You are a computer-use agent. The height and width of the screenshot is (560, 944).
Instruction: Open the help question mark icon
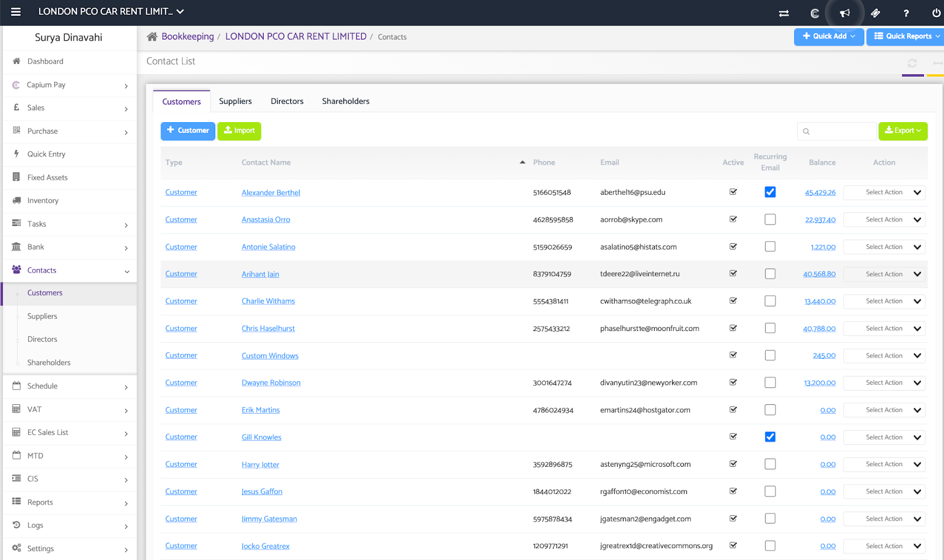(906, 13)
